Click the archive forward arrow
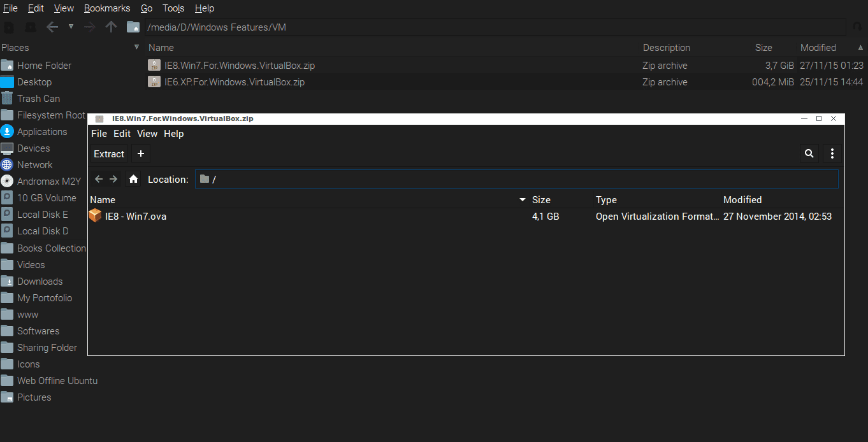Viewport: 868px width, 442px height. (x=113, y=180)
